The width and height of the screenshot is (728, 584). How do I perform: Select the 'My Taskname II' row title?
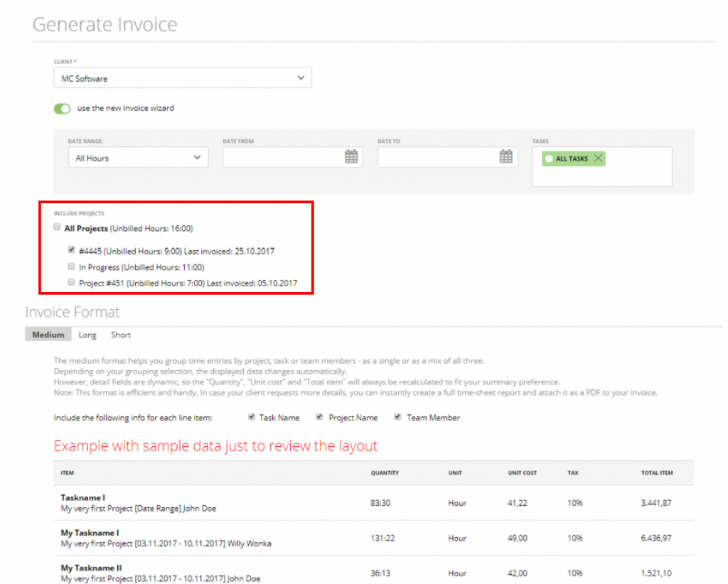[91, 568]
